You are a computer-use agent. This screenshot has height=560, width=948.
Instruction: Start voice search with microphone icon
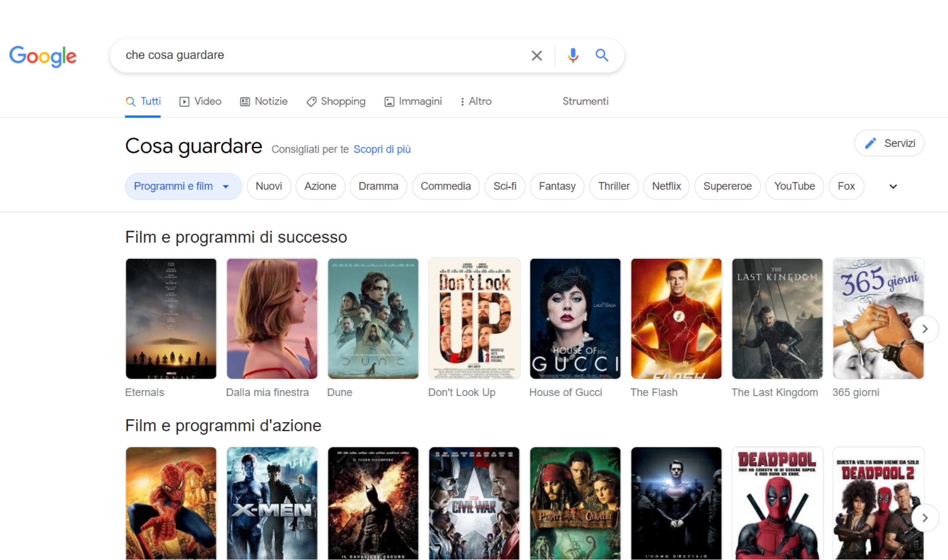coord(573,56)
